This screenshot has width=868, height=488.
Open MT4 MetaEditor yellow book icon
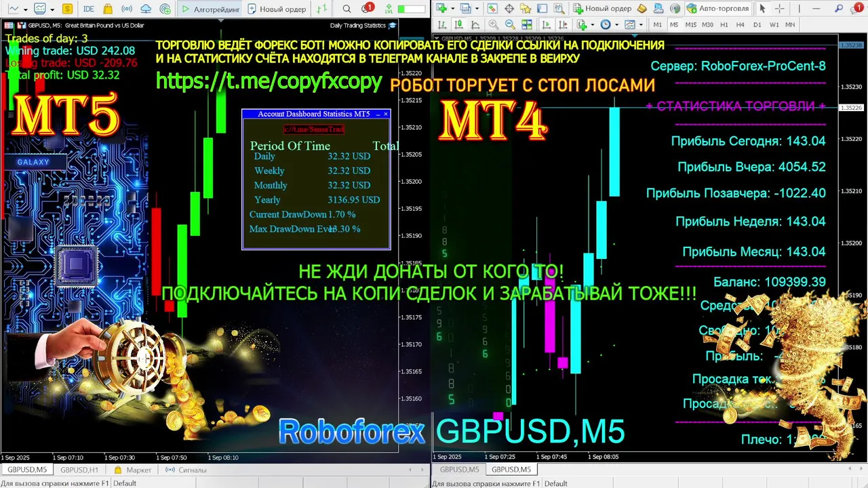tap(642, 9)
